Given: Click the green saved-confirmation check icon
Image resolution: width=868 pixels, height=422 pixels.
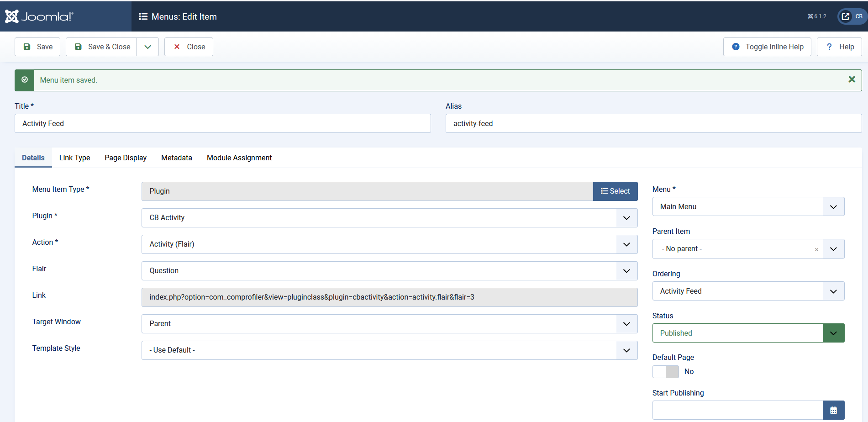Looking at the screenshot, I should (x=25, y=80).
